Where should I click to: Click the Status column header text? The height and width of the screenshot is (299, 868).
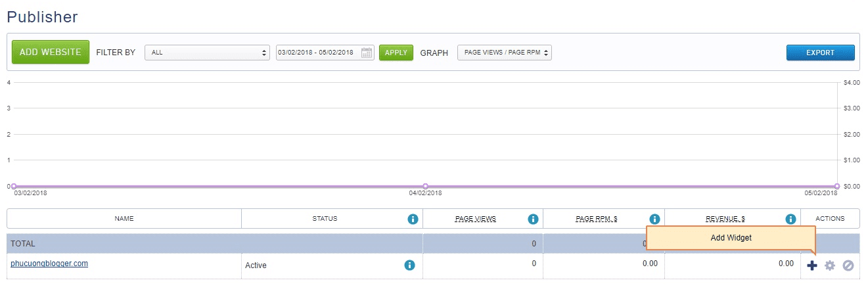pos(325,219)
